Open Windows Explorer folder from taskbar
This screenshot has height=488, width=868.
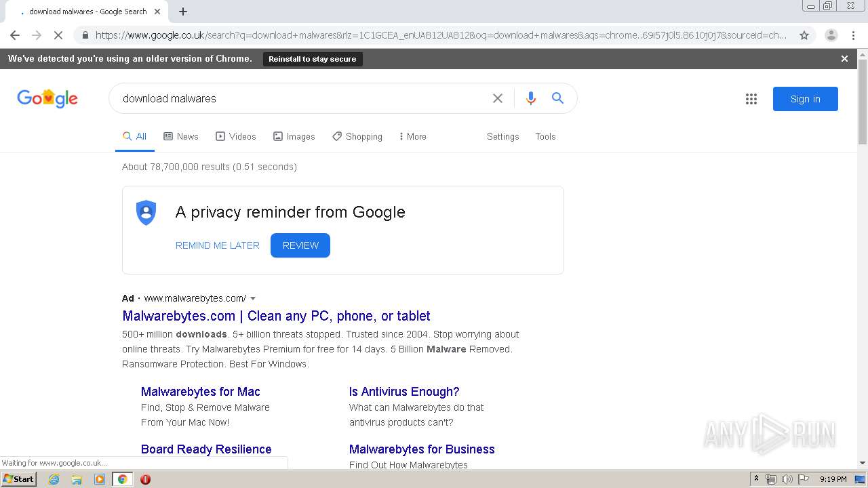pos(77,479)
